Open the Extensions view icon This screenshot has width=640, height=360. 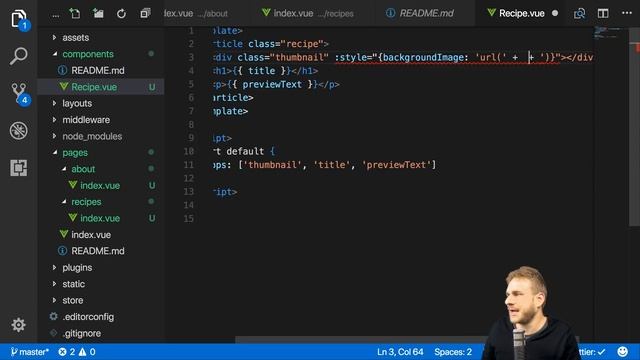pyautogui.click(x=18, y=167)
